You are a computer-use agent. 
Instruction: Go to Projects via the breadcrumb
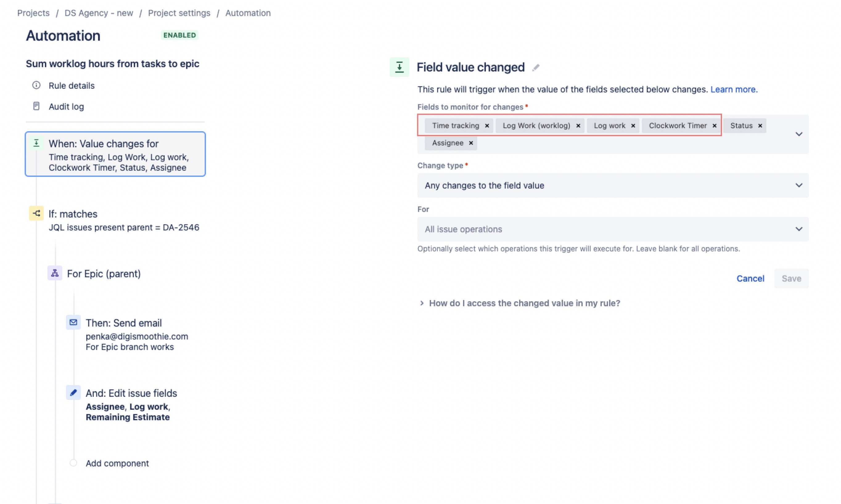coord(33,13)
